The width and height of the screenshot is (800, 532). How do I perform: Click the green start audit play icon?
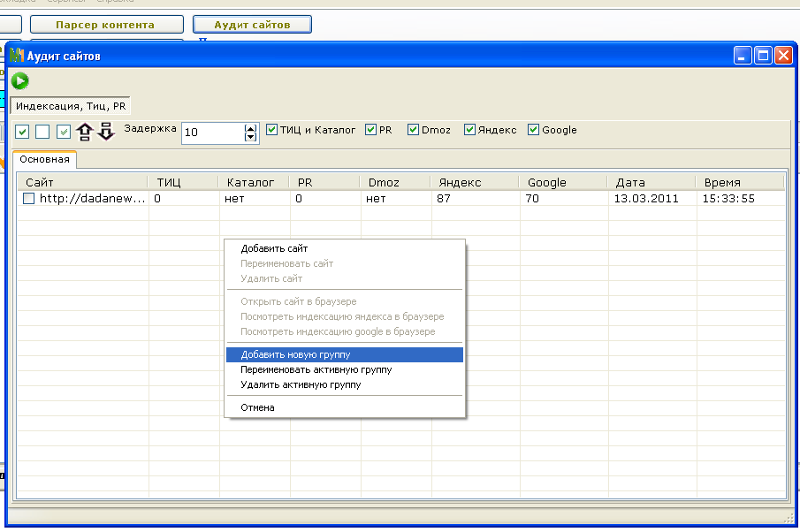click(19, 81)
